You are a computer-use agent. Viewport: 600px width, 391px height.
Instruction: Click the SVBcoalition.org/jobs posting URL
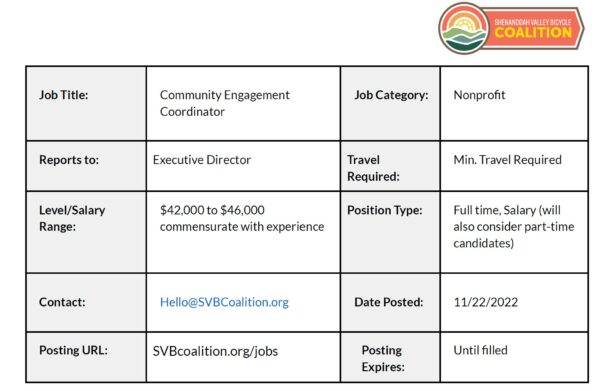point(215,351)
